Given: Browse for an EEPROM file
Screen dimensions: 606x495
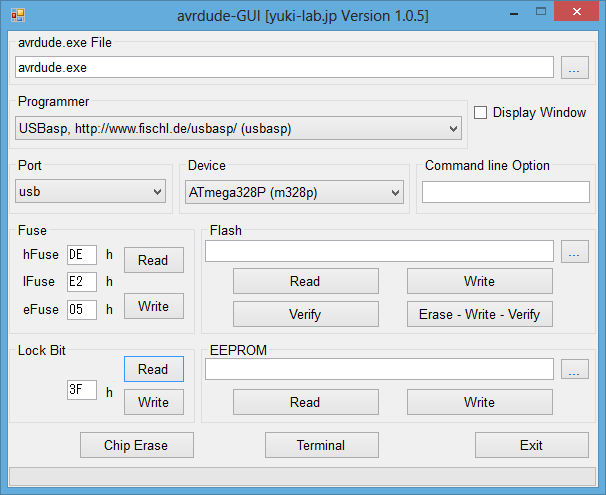Looking at the screenshot, I should (x=574, y=370).
